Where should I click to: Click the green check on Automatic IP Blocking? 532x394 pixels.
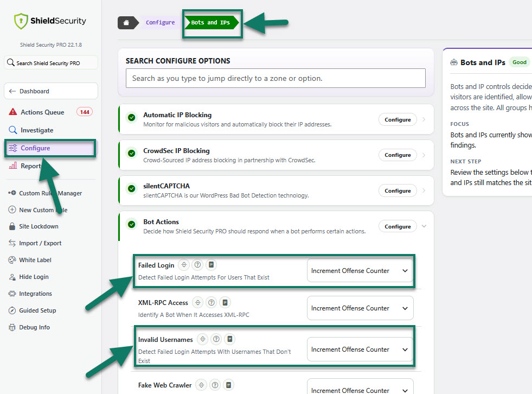pyautogui.click(x=132, y=118)
